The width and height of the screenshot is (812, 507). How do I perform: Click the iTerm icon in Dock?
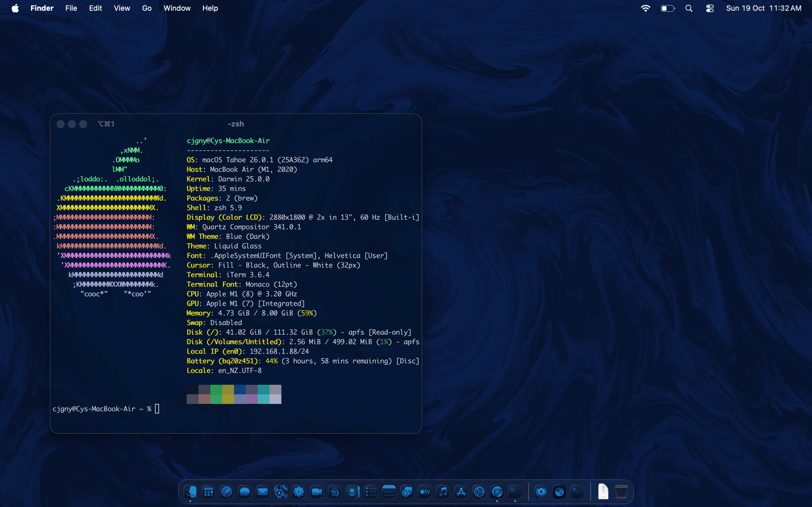(x=515, y=492)
